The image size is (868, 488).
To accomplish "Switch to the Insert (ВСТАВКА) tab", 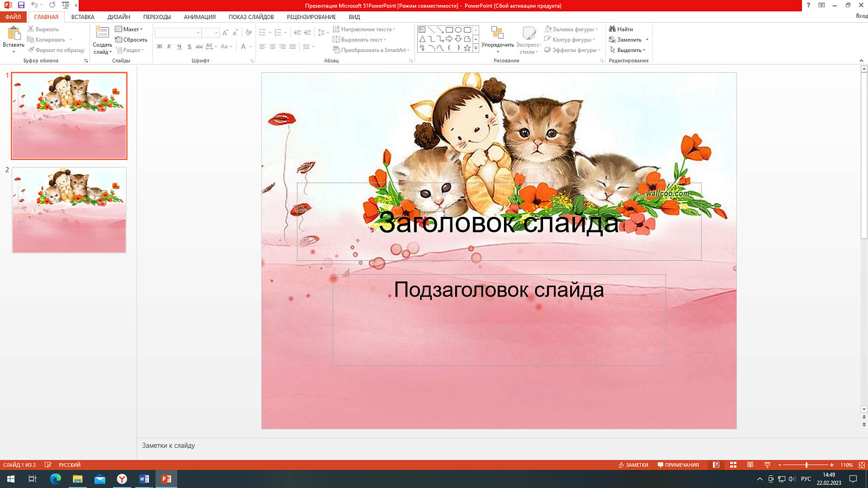I will coord(82,17).
